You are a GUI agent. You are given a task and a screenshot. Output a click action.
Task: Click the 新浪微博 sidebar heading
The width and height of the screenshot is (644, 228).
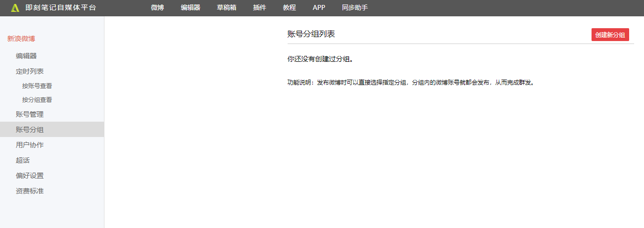coord(21,39)
